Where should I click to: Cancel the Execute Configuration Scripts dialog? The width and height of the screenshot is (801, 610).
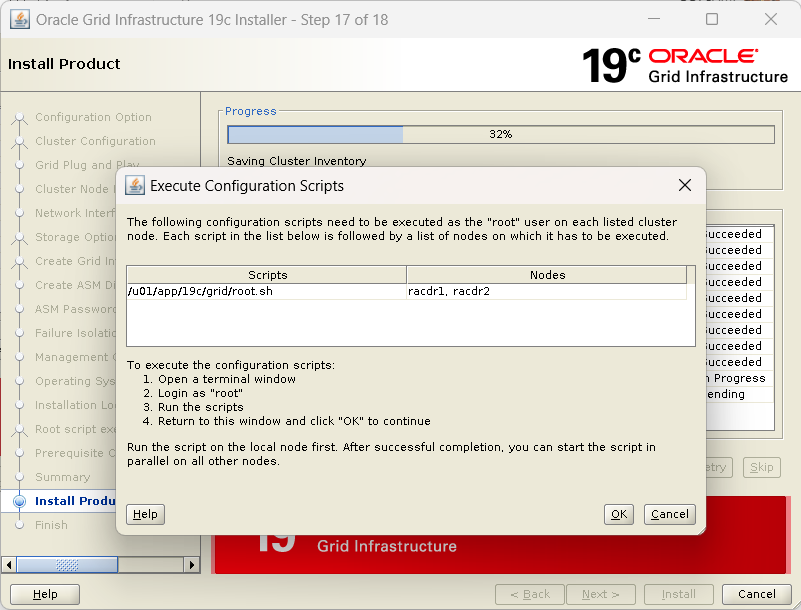click(x=669, y=514)
